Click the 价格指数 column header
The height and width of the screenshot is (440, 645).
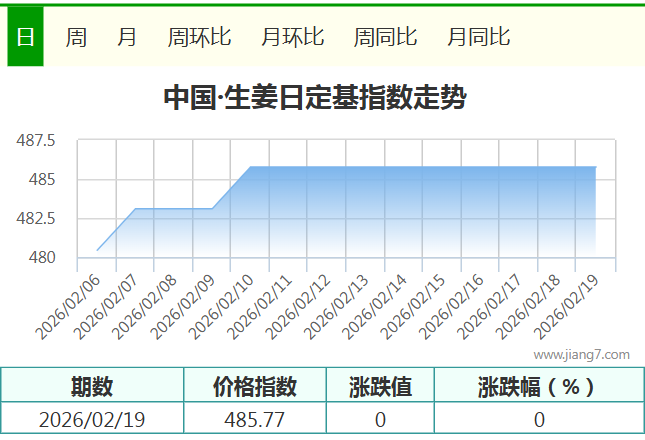point(255,386)
